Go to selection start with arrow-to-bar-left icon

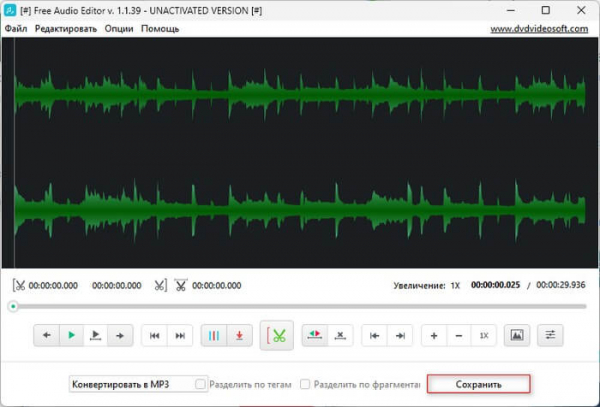[x=375, y=335]
